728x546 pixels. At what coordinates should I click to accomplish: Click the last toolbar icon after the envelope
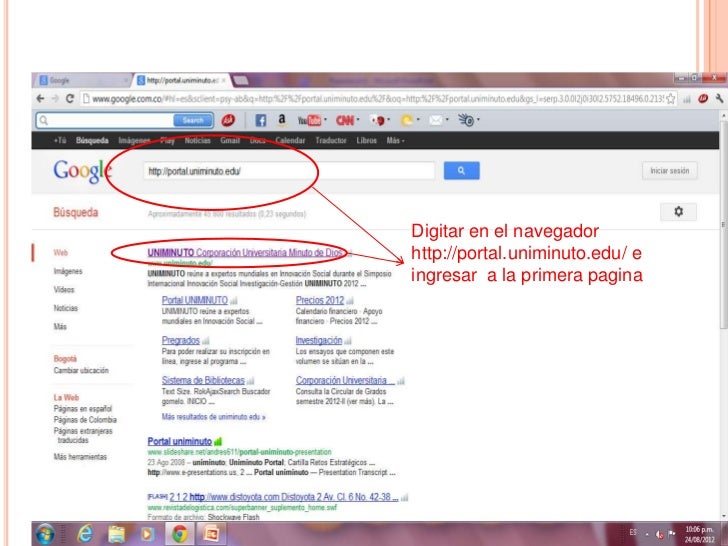tap(466, 121)
